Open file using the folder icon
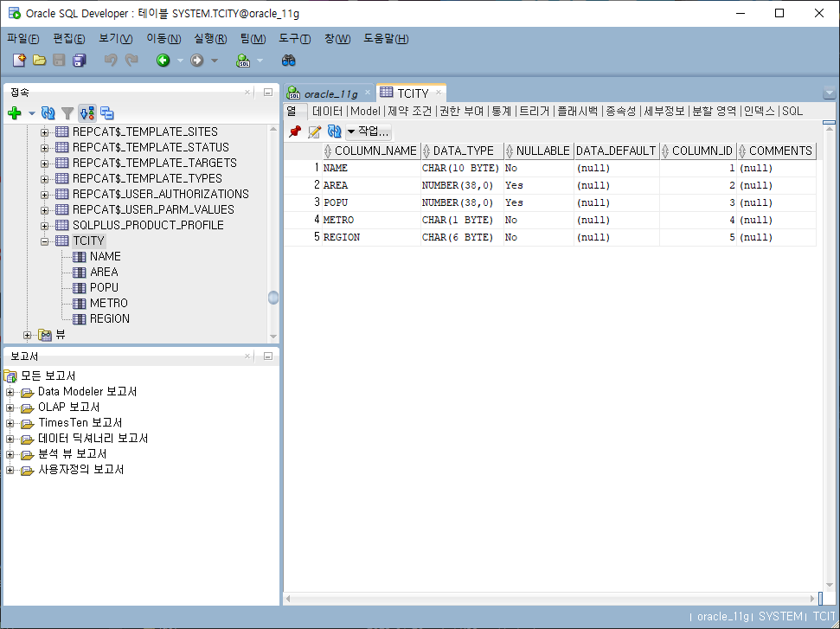This screenshot has height=629, width=840. coord(39,60)
